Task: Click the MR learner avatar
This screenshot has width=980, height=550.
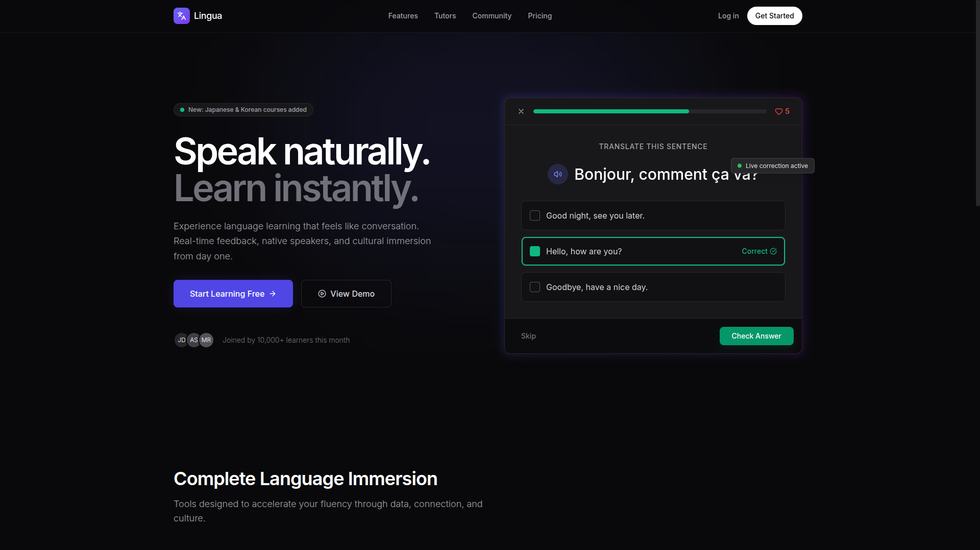Action: coord(206,340)
